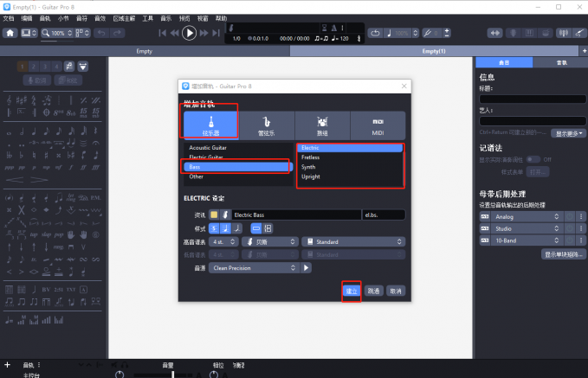Click the instrument icon beside track color

(x=225, y=215)
